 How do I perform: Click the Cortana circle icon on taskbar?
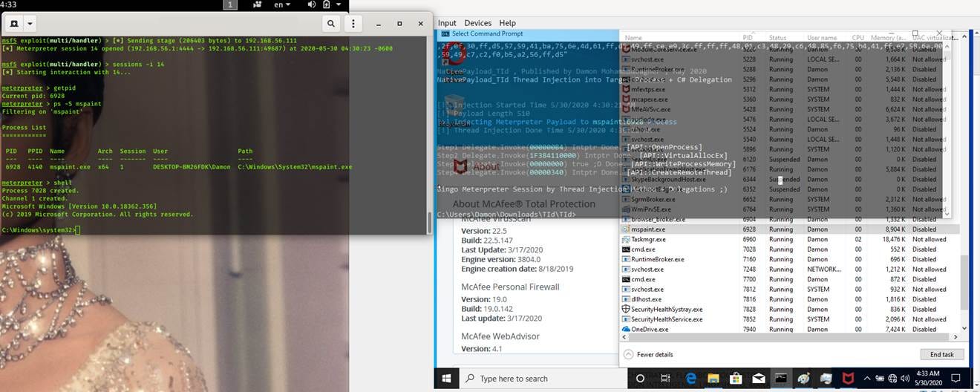point(641,378)
